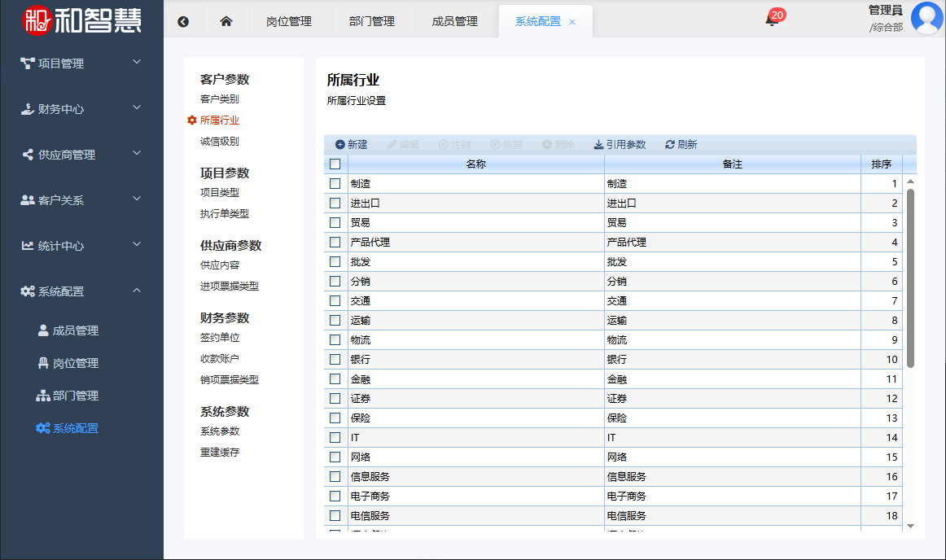
Task: Check the box for row 产品代理
Action: click(x=335, y=242)
